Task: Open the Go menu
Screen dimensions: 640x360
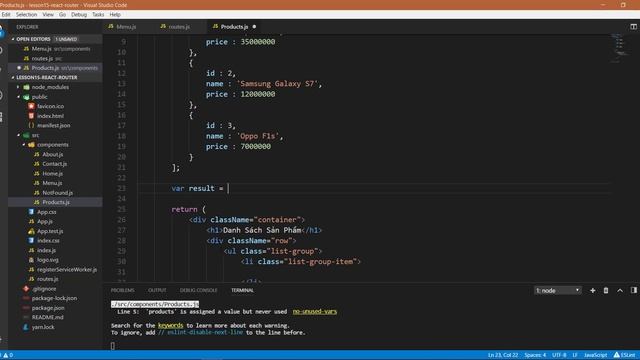Action: click(62, 14)
